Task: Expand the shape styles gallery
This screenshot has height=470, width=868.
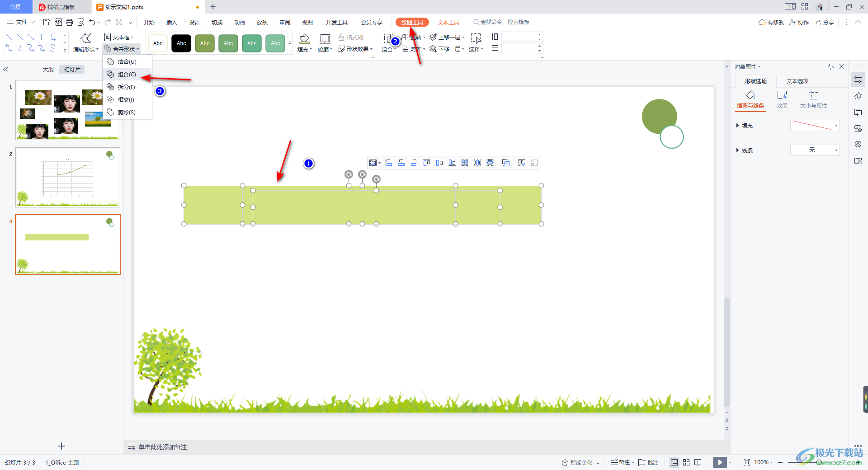Action: click(290, 43)
